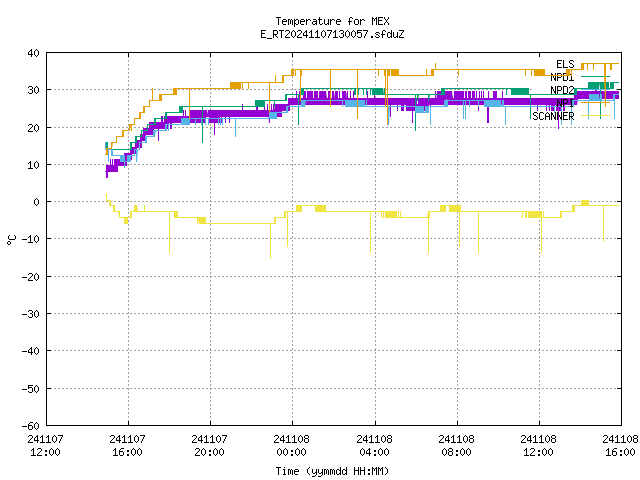This screenshot has width=640, height=480.
Task: Select the x-axis label 241108 08:00
Action: tap(456, 446)
